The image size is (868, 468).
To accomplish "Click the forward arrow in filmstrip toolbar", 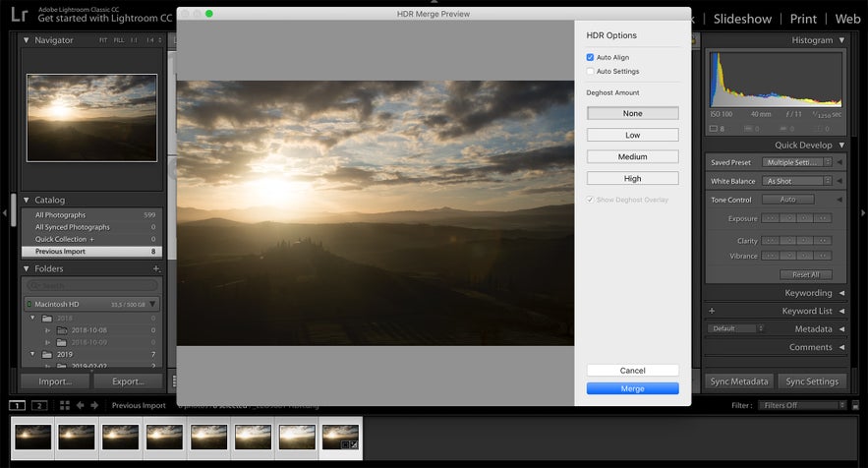I will [x=94, y=405].
